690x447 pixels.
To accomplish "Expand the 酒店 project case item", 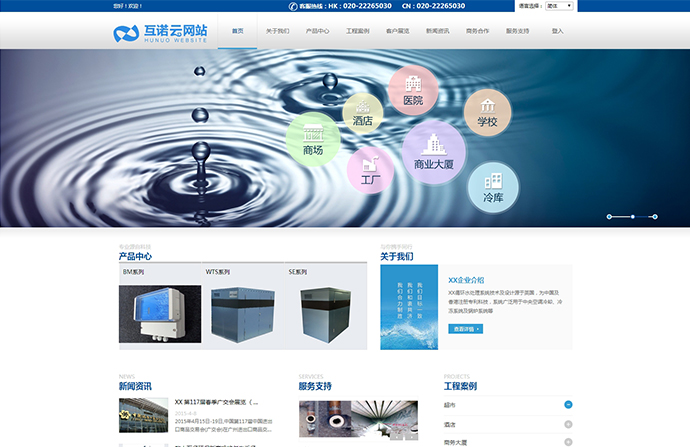I will point(568,424).
